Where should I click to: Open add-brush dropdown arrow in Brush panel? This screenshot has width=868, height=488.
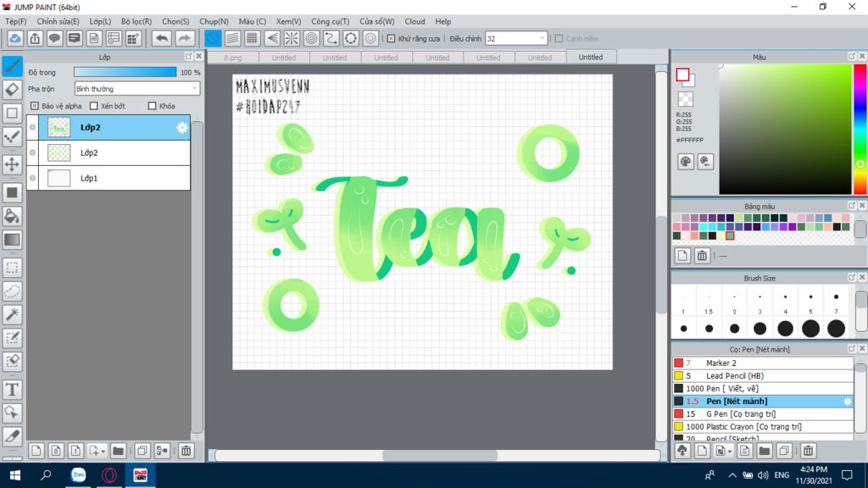730,452
